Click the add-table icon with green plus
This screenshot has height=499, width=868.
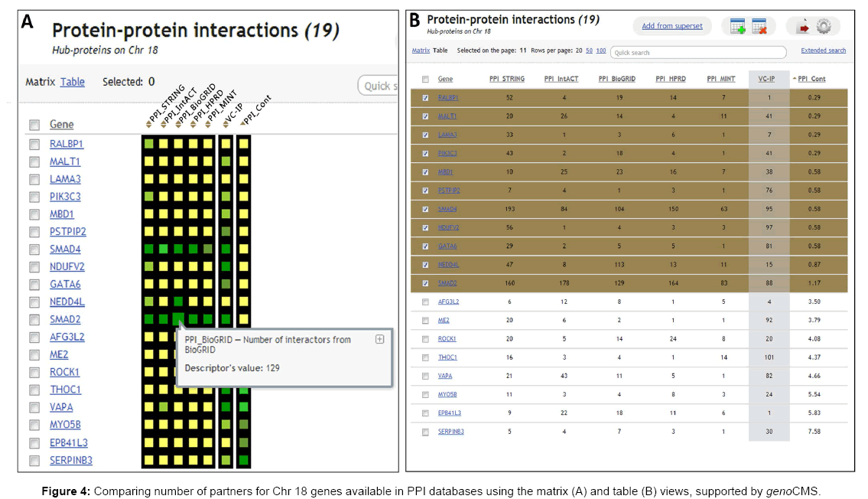pos(737,27)
